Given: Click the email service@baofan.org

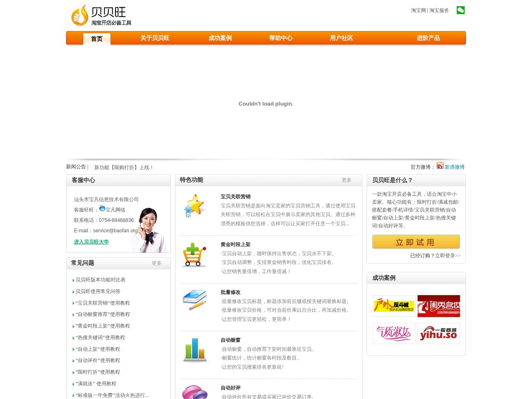Looking at the screenshot, I should click(x=115, y=231).
